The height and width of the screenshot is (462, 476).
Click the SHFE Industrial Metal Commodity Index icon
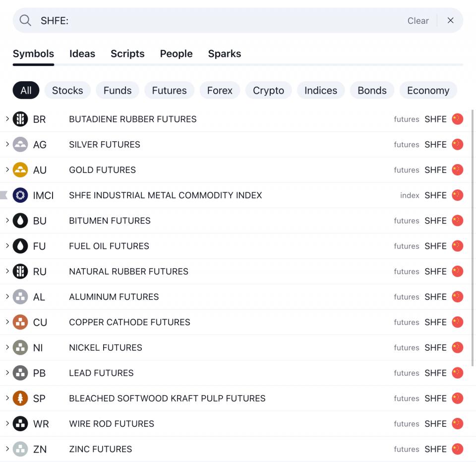[x=20, y=195]
